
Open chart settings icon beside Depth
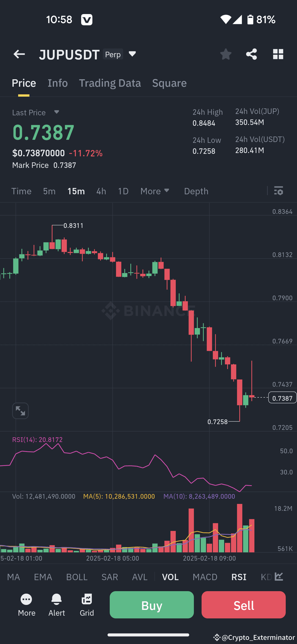279,191
